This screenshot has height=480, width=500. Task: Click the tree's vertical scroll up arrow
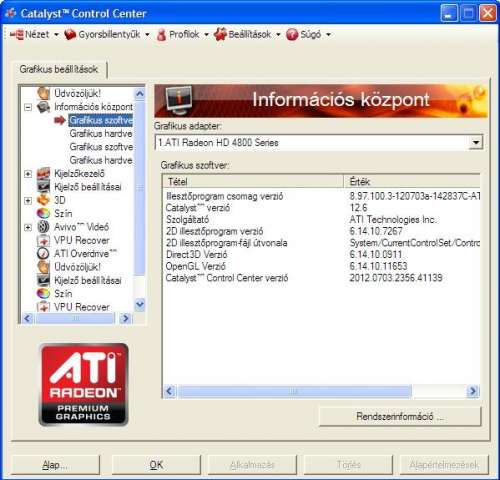pyautogui.click(x=140, y=94)
